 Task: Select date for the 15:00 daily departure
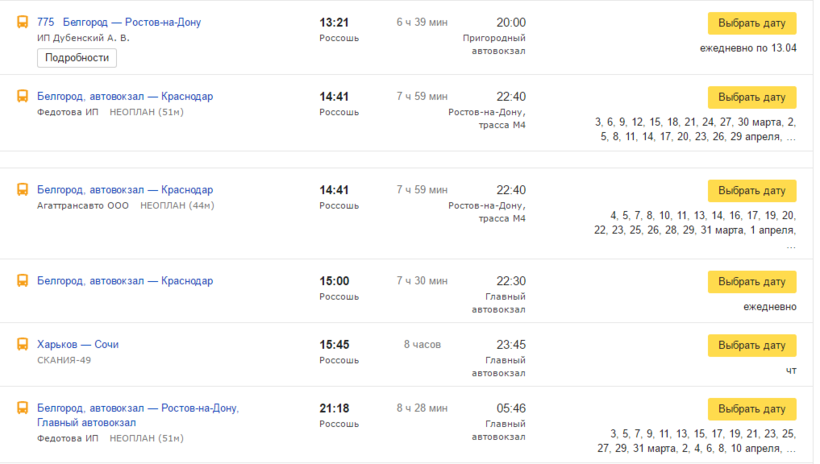pyautogui.click(x=752, y=282)
